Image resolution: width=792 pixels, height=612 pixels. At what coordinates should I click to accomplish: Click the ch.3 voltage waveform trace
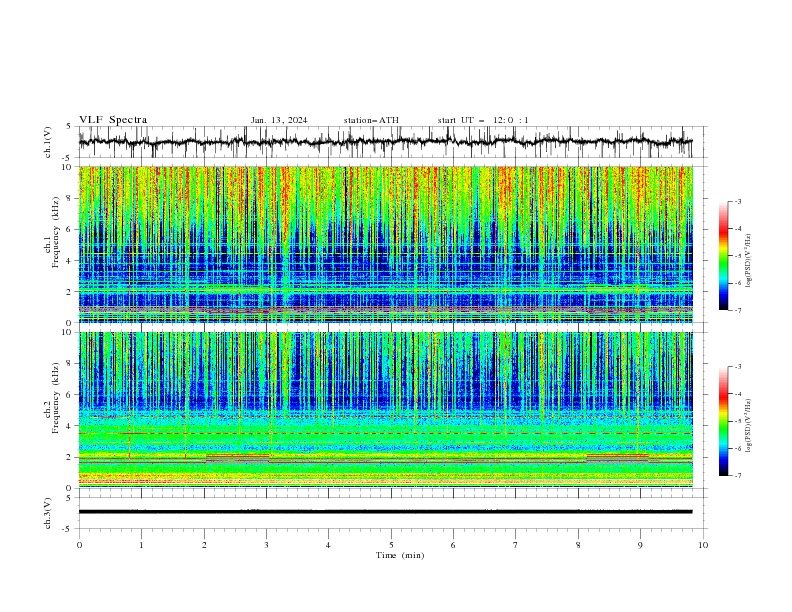(x=386, y=512)
